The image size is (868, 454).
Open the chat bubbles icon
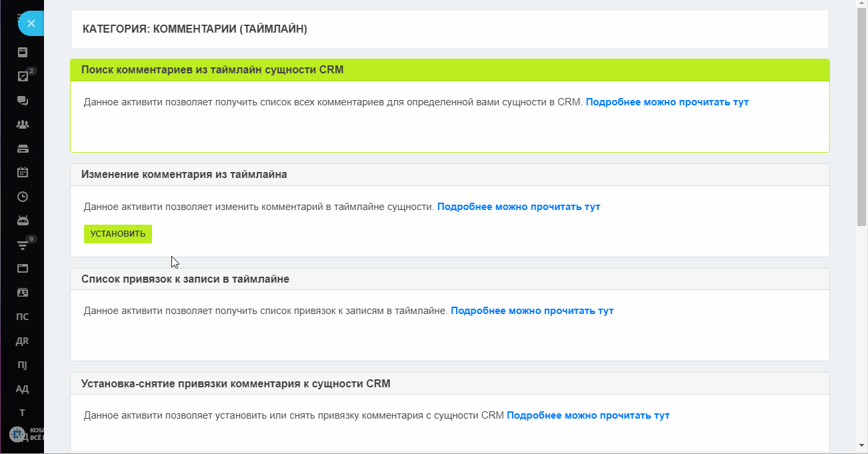pyautogui.click(x=23, y=100)
